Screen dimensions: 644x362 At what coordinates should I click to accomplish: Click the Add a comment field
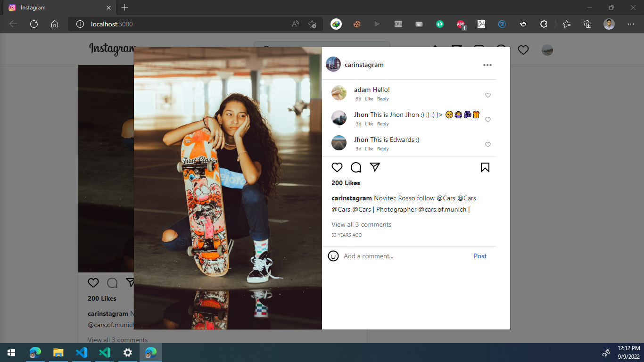tap(405, 256)
